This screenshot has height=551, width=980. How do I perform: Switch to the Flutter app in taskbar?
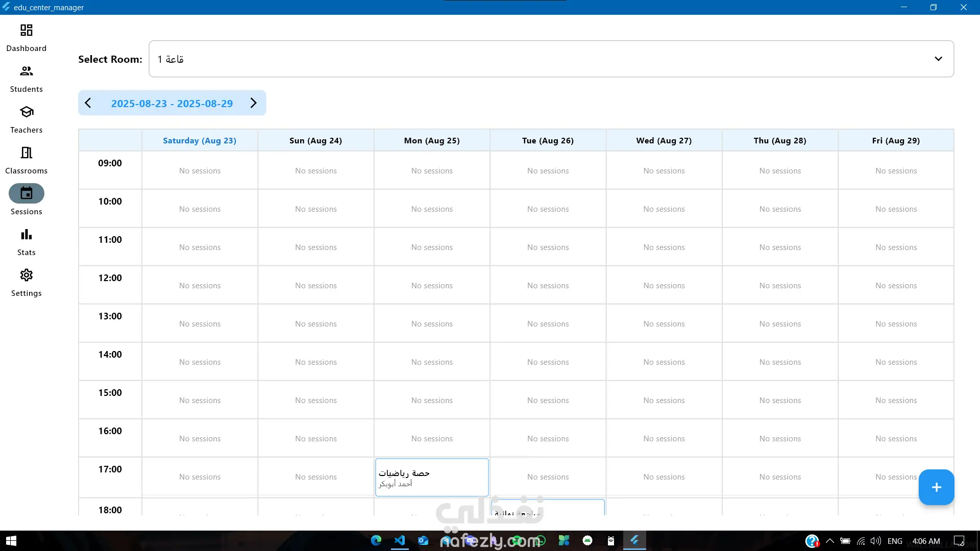(634, 540)
